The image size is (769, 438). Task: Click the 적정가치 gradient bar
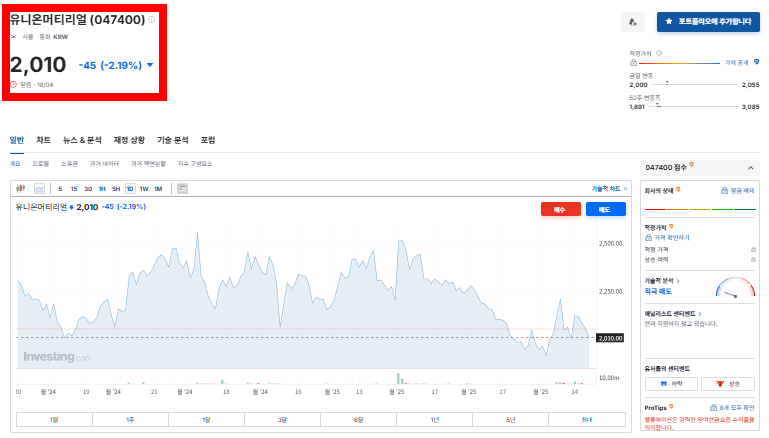[x=679, y=63]
